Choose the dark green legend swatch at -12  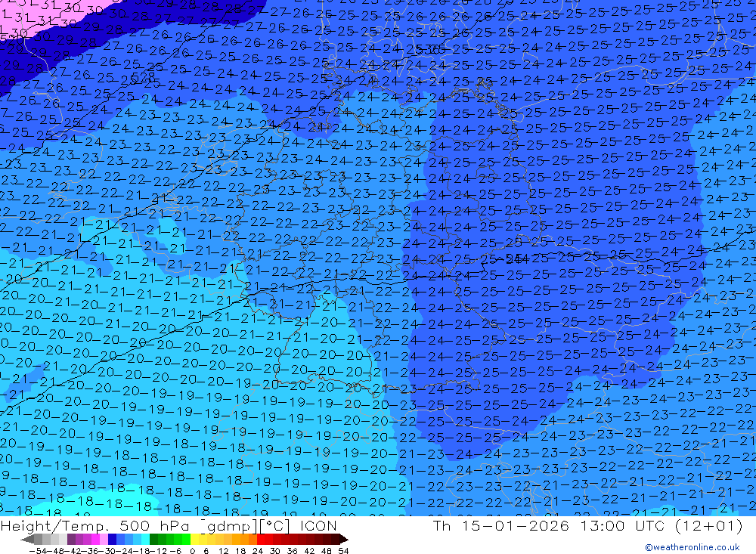[x=153, y=540]
